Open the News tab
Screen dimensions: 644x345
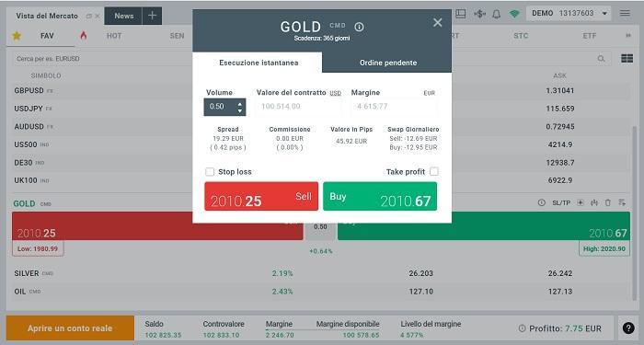point(123,16)
